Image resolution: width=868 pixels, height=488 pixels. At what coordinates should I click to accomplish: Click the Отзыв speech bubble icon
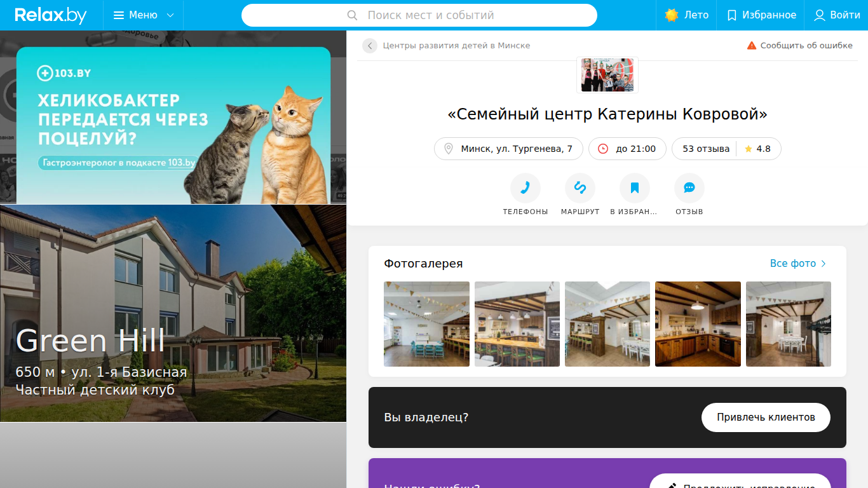coord(689,188)
